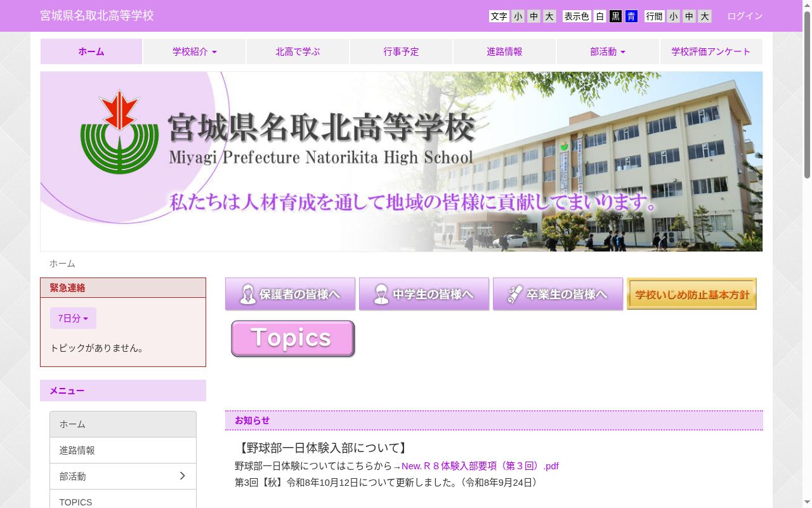Screen dimensions: 812x508
Task: Select 部活動 in the sidebar menu
Action: tap(123, 476)
